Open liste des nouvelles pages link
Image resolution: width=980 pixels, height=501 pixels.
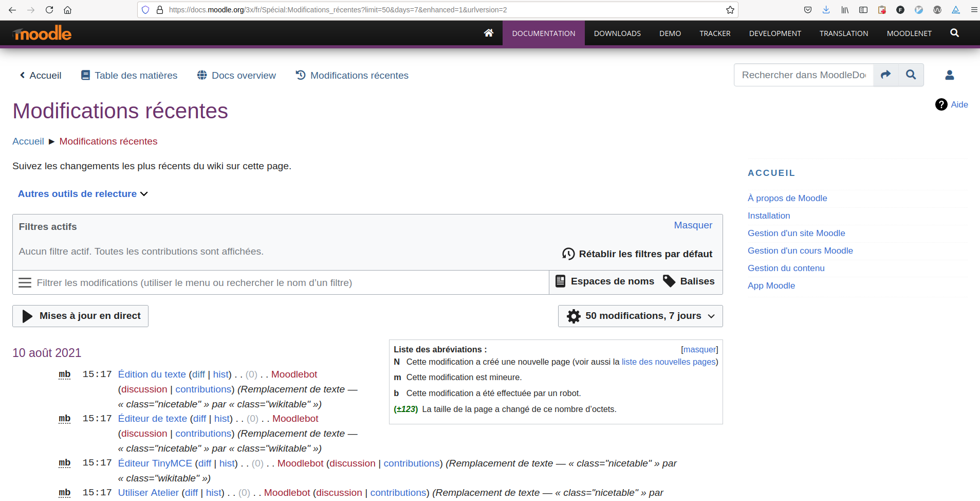pos(668,362)
